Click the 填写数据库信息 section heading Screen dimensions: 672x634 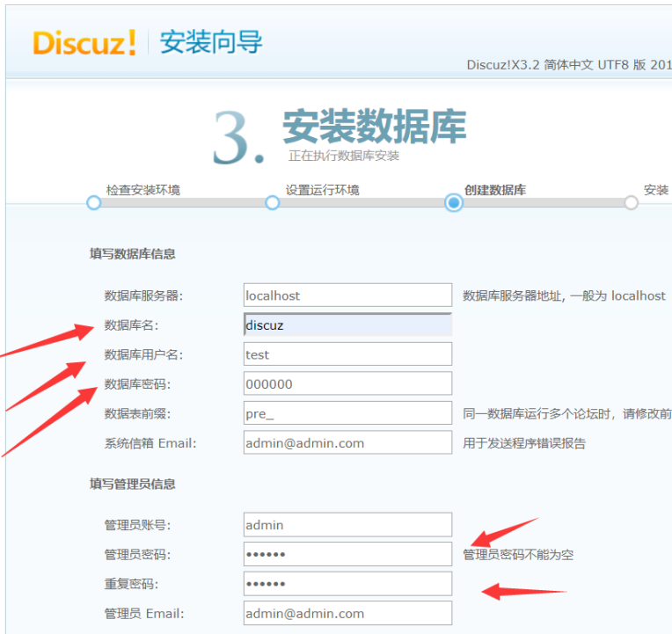click(133, 253)
